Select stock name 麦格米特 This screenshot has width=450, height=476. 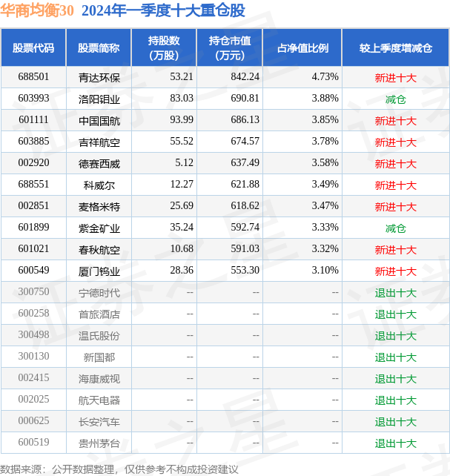99,207
